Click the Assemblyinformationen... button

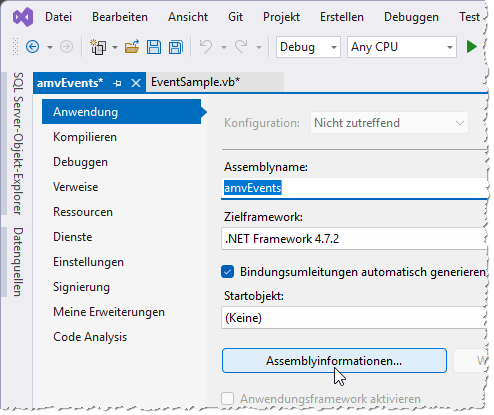click(334, 361)
